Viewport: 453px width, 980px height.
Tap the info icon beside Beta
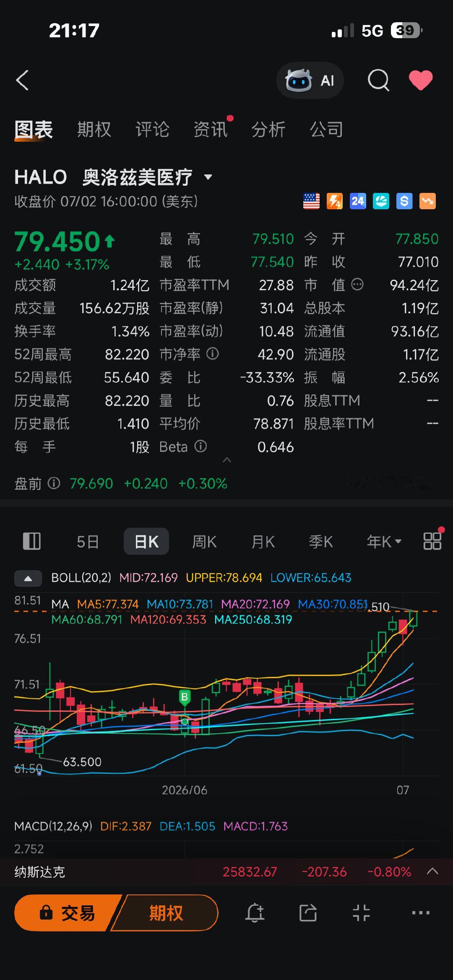(201, 446)
